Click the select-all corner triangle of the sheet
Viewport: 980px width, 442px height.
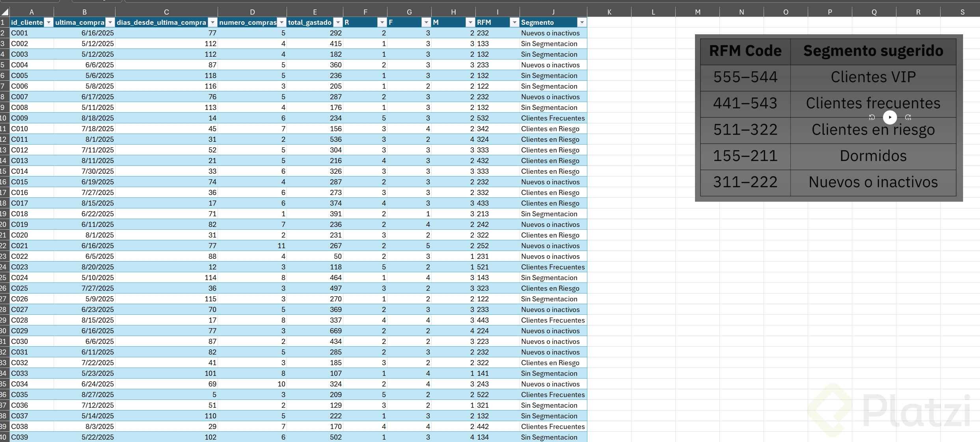5,12
